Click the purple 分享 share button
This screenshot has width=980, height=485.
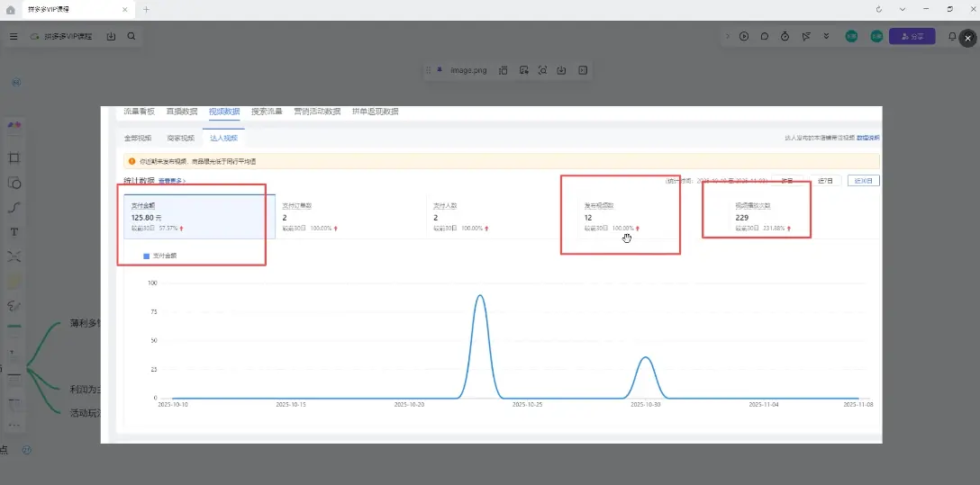[x=912, y=37]
